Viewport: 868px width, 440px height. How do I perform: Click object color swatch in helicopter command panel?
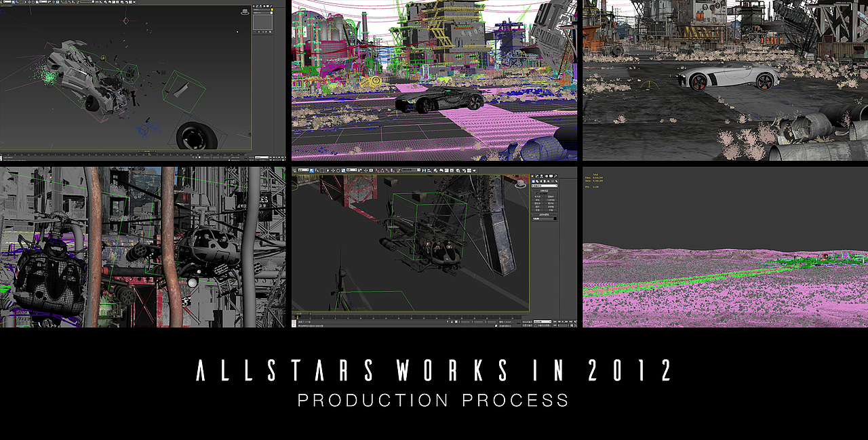pos(555,219)
